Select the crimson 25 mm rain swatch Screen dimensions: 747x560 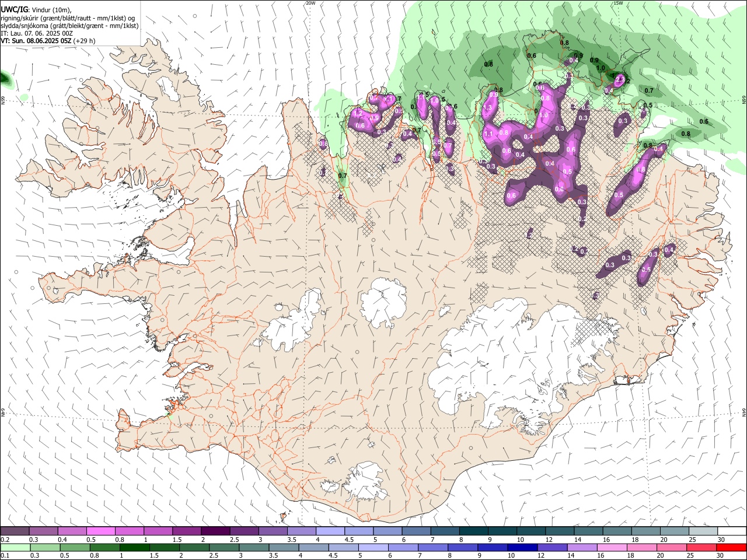(x=701, y=548)
